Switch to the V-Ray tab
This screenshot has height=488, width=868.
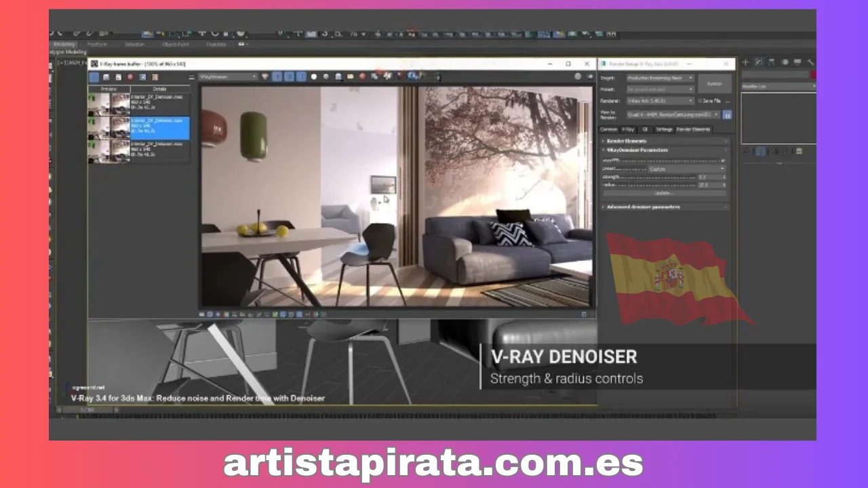(x=628, y=129)
